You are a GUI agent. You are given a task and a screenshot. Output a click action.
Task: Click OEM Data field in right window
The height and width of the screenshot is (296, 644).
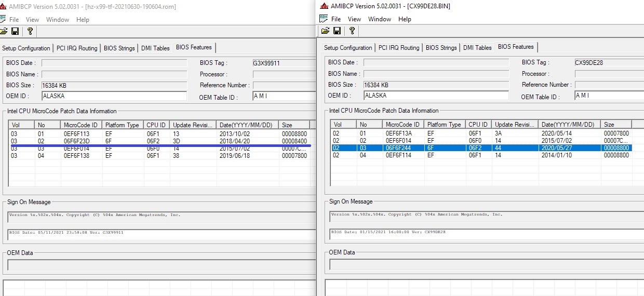click(x=487, y=264)
